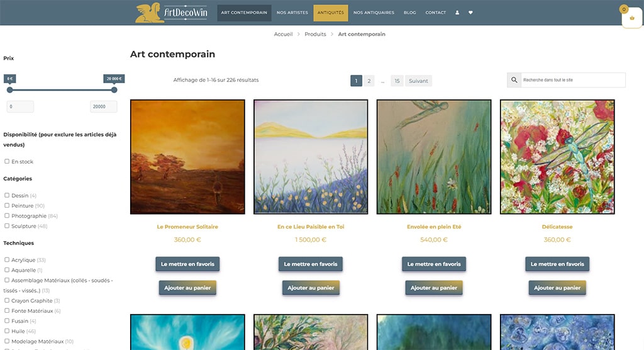Viewport: 644px width, 350px height.
Task: Open the user account icon
Action: 457,13
